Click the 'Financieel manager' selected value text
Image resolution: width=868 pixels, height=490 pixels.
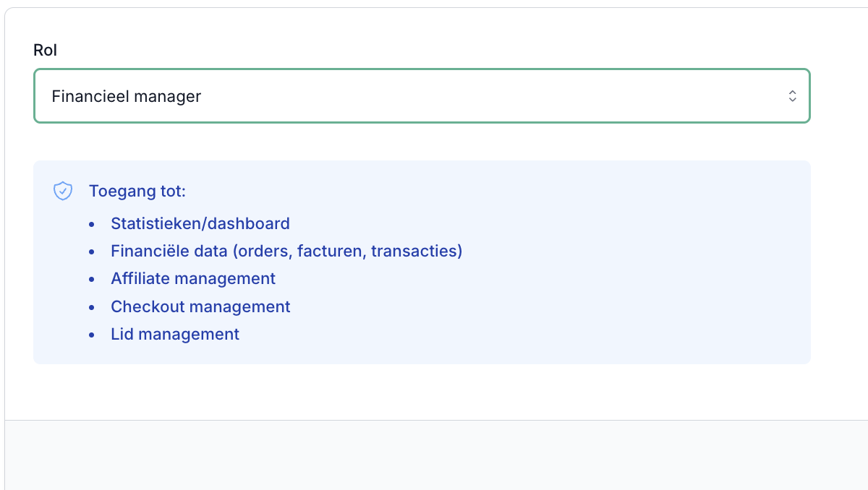(127, 96)
